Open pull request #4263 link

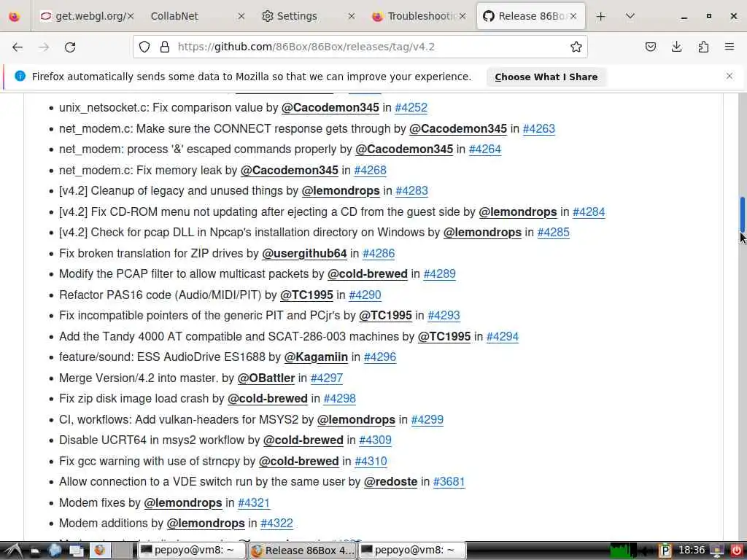(x=539, y=128)
